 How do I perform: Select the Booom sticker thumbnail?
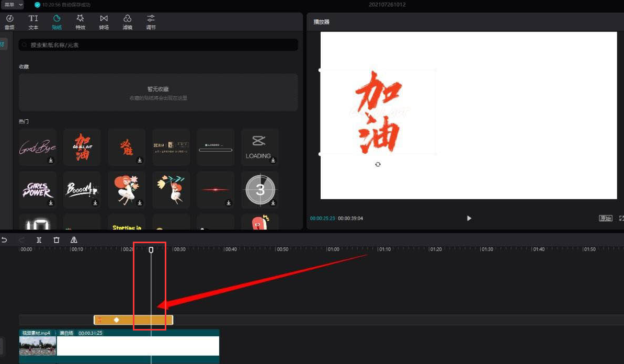point(82,190)
